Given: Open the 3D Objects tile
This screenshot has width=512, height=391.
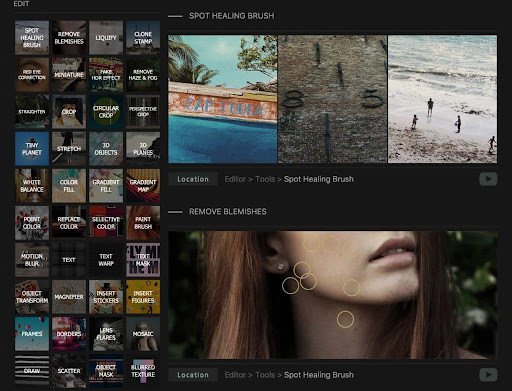Looking at the screenshot, I should [x=106, y=149].
